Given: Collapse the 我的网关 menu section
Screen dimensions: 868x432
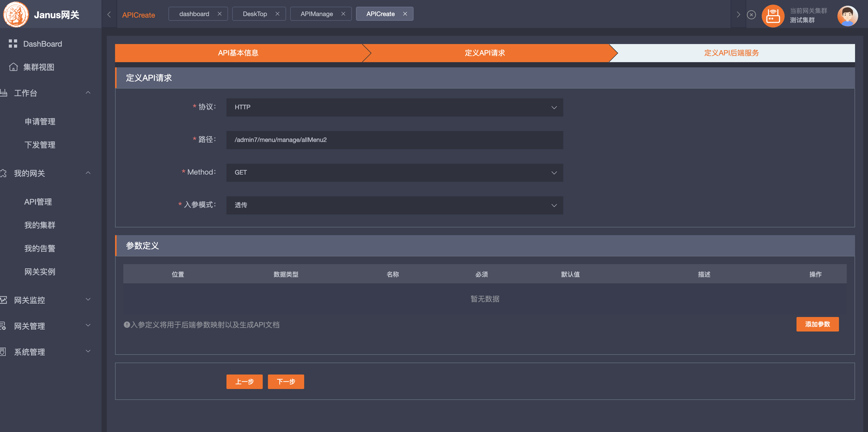Looking at the screenshot, I should (88, 173).
